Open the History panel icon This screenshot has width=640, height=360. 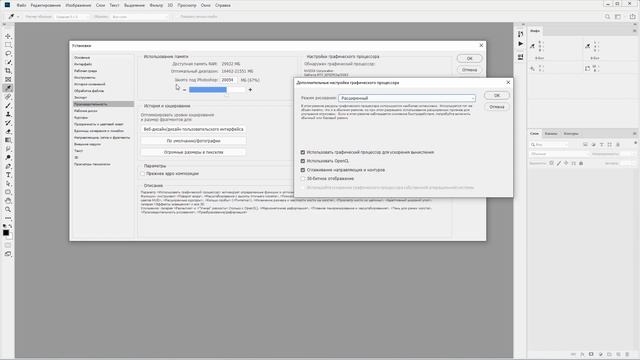coord(520,34)
